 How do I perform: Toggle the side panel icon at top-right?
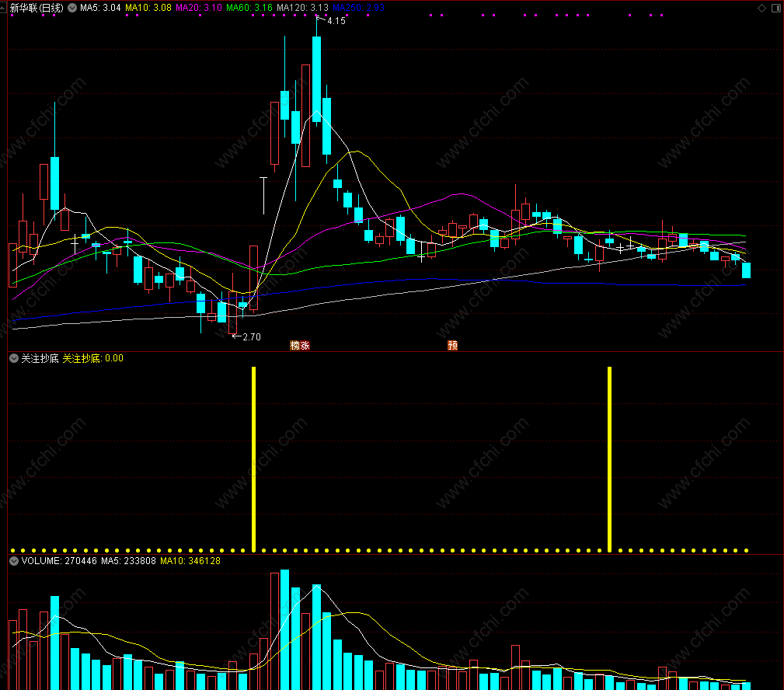click(776, 8)
